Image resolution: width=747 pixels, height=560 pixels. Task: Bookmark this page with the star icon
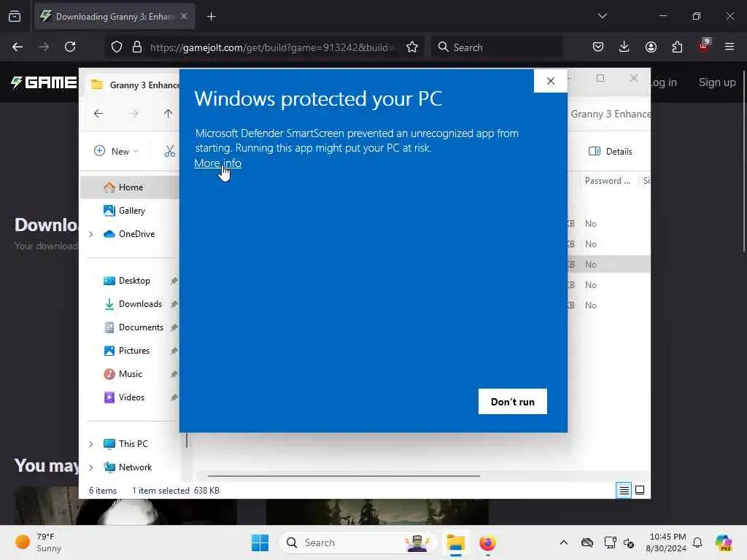pyautogui.click(x=412, y=47)
